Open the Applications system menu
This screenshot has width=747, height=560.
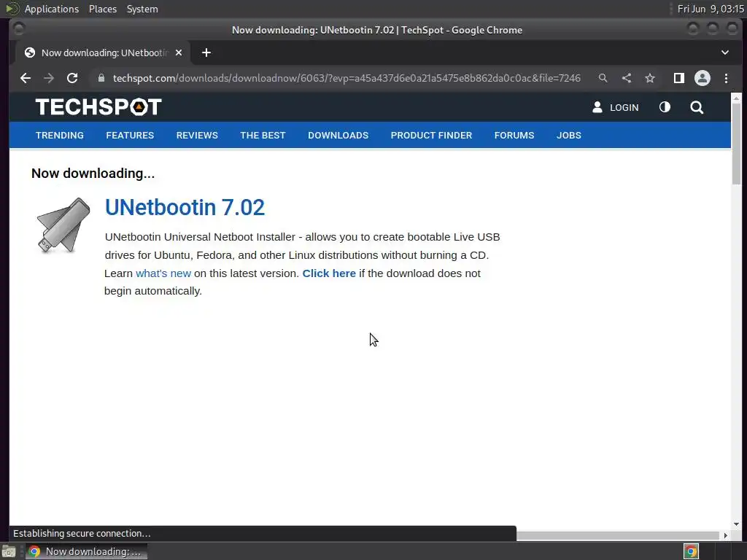52,9
